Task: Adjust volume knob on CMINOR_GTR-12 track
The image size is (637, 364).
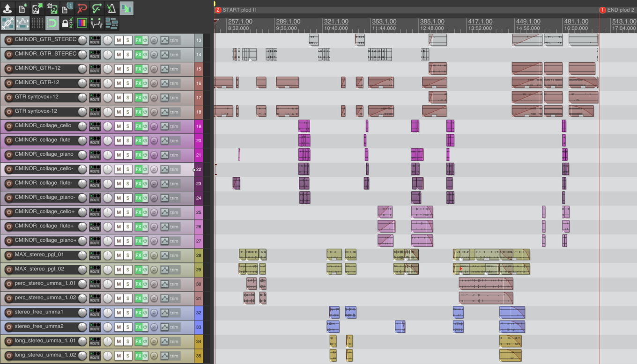Action: [x=82, y=83]
